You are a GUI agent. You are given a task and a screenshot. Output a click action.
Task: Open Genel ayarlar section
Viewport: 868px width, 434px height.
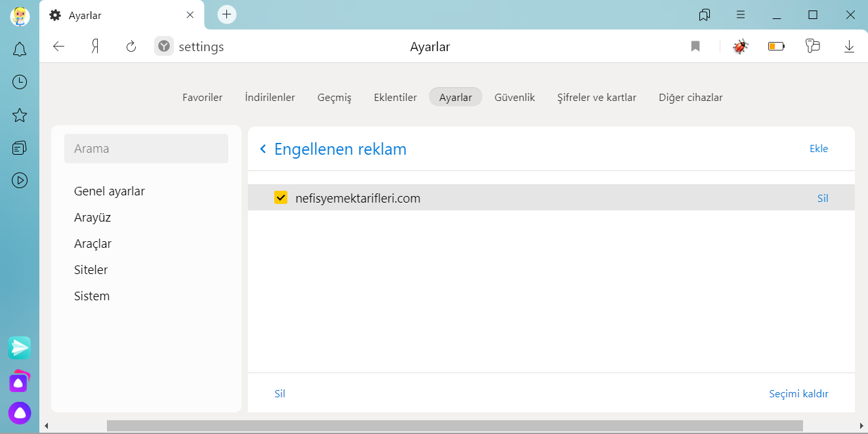[110, 191]
